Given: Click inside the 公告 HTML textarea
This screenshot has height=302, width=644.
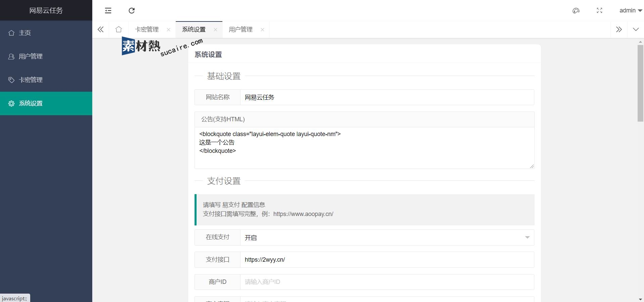Looking at the screenshot, I should click(x=364, y=148).
